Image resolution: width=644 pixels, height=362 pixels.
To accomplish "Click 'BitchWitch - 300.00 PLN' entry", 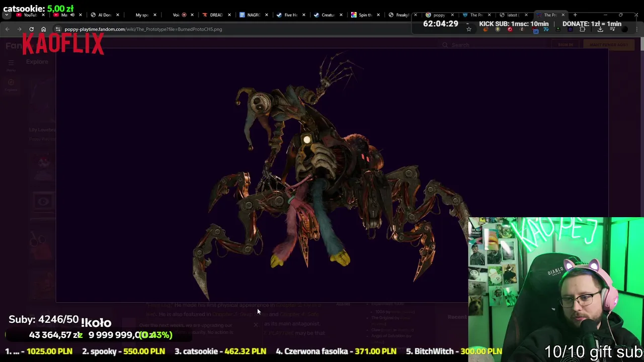I will click(454, 351).
